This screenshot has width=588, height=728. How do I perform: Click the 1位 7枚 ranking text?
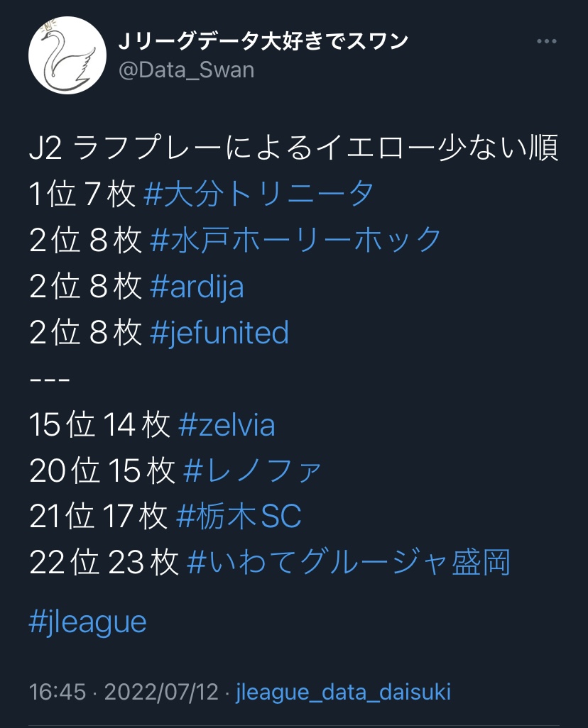tap(82, 194)
